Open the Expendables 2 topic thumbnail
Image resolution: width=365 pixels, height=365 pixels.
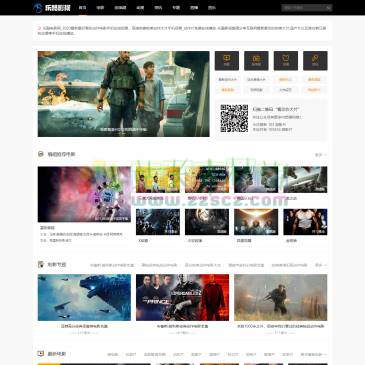(182, 297)
